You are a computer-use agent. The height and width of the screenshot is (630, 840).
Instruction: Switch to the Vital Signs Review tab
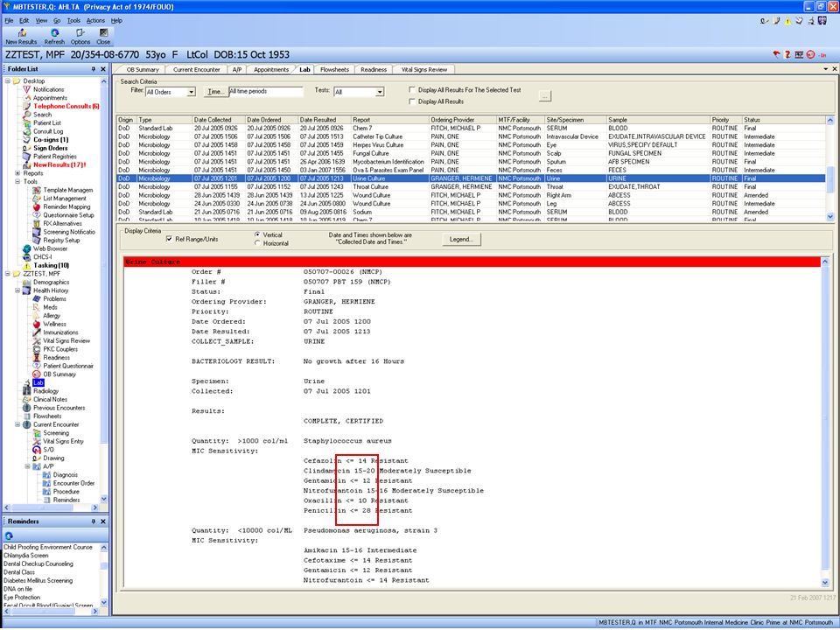coord(424,70)
